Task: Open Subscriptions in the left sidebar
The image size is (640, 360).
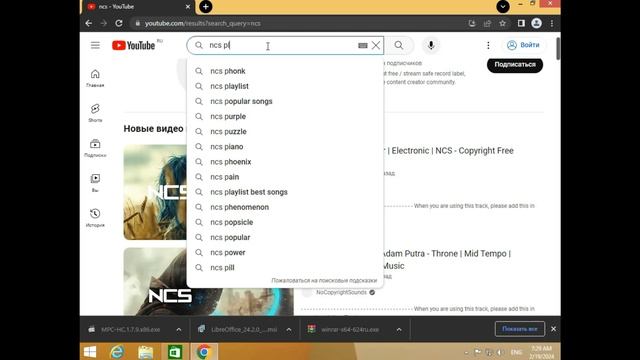Action: click(95, 148)
